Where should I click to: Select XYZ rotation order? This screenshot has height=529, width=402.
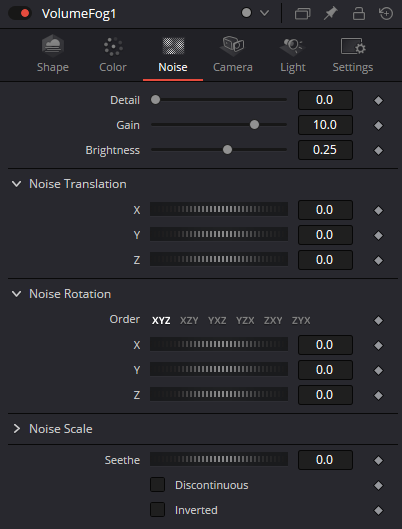point(161,320)
